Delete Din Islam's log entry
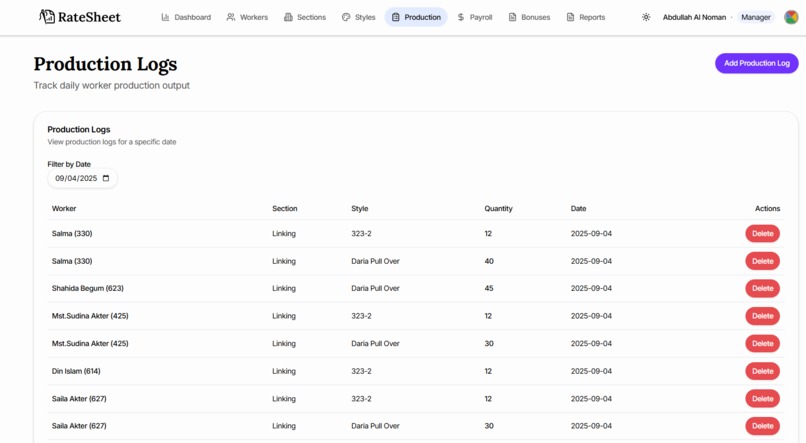This screenshot has height=443, width=806. [762, 371]
